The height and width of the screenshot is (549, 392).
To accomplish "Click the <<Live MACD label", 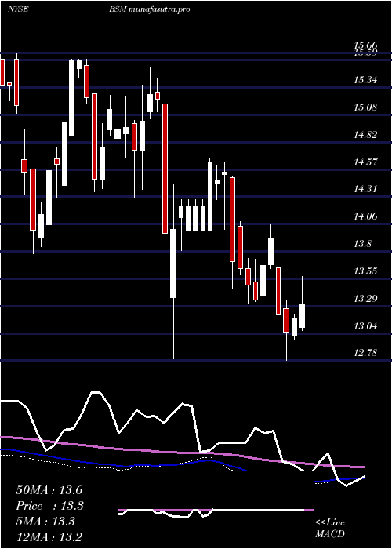I will pos(330,528).
